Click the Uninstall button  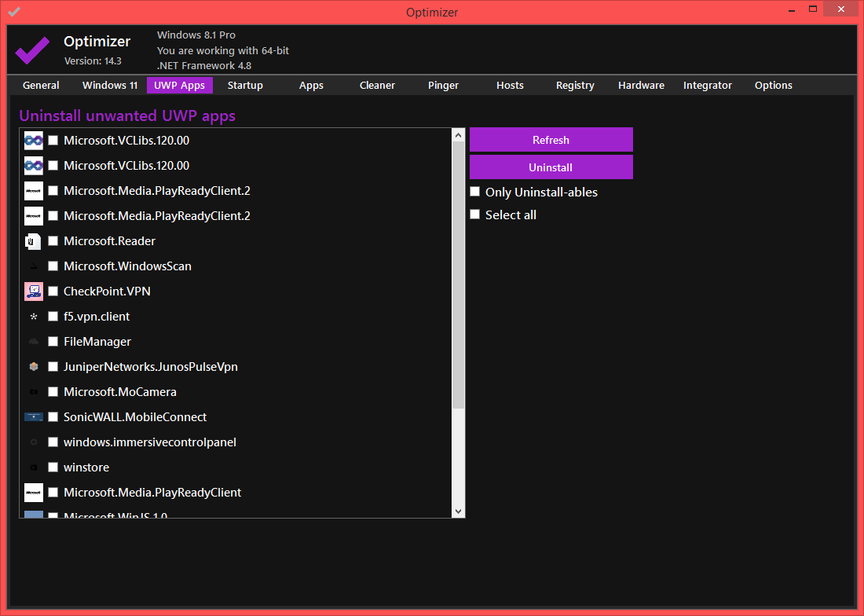[x=551, y=167]
